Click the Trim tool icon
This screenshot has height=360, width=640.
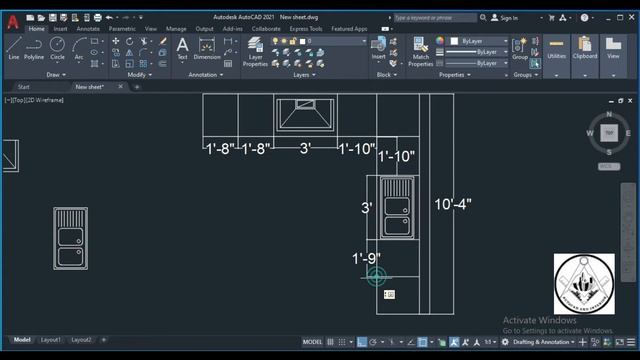(x=144, y=41)
